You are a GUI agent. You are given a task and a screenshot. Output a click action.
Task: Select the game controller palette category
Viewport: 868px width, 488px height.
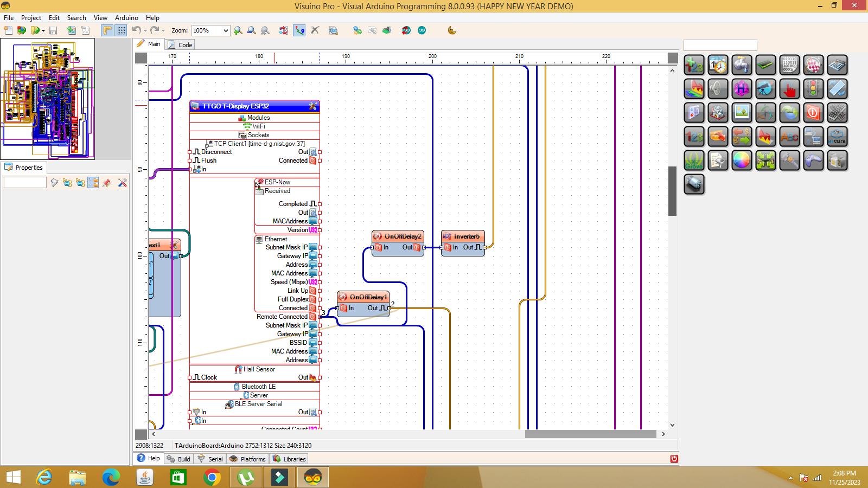pos(813,160)
